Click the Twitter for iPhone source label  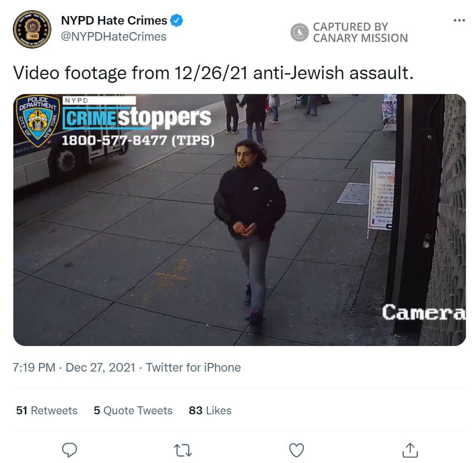coord(194,367)
